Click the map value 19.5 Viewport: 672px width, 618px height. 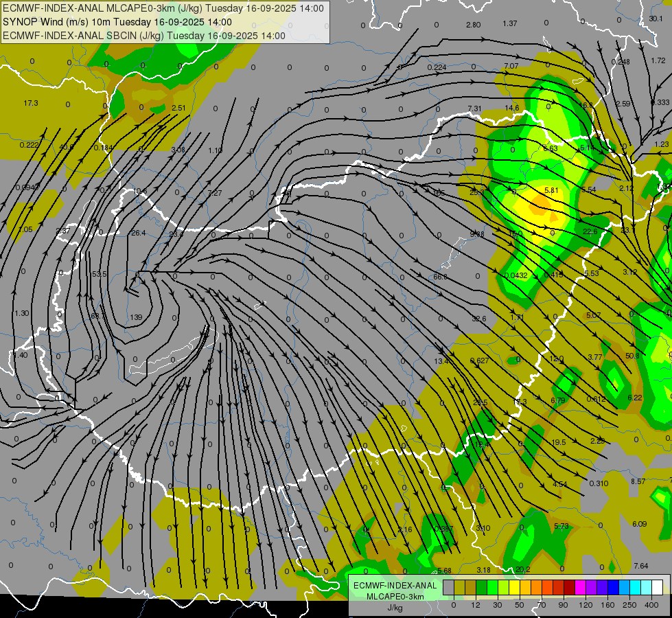(x=559, y=442)
